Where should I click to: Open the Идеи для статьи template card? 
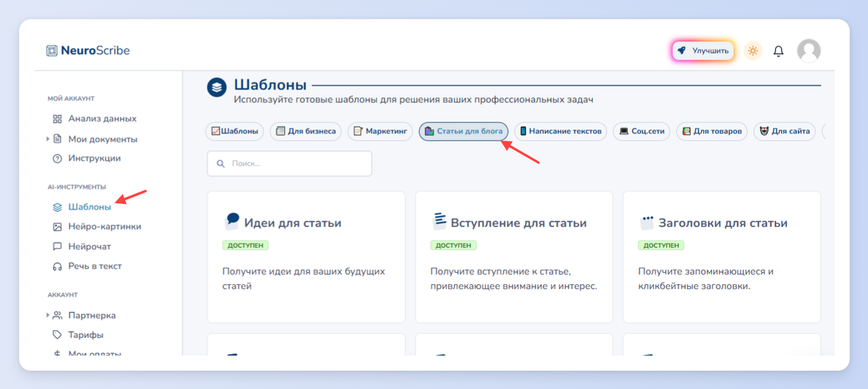click(x=306, y=257)
